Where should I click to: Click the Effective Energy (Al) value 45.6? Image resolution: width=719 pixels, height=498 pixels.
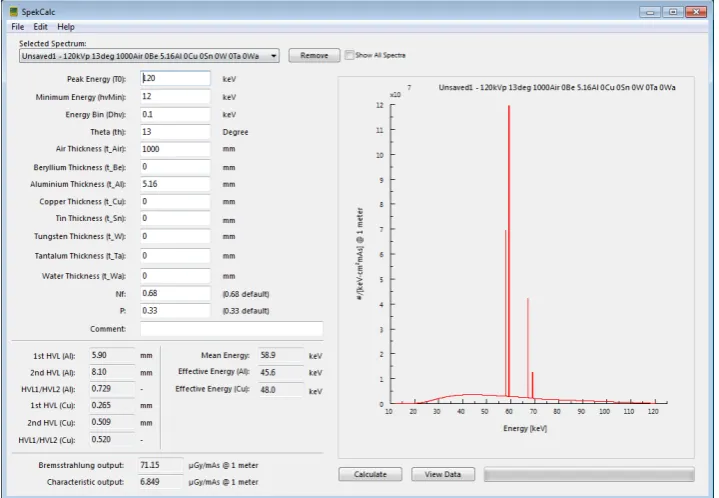[x=281, y=372]
